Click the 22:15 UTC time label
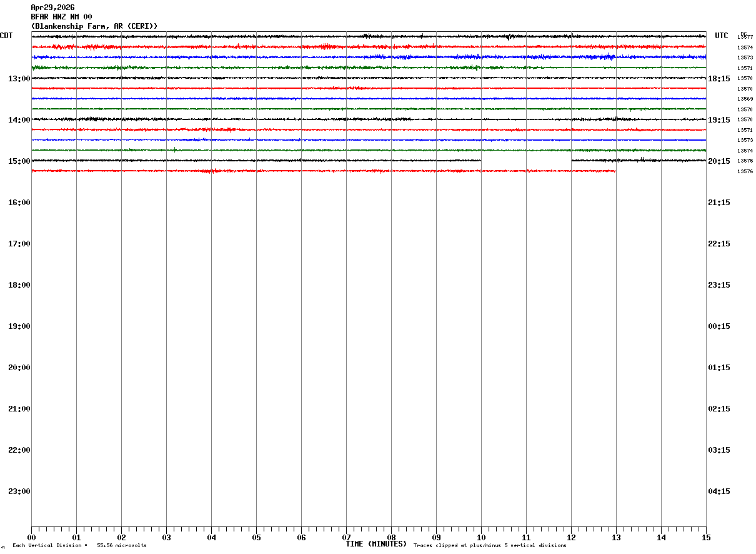The width and height of the screenshot is (756, 554). click(x=719, y=244)
